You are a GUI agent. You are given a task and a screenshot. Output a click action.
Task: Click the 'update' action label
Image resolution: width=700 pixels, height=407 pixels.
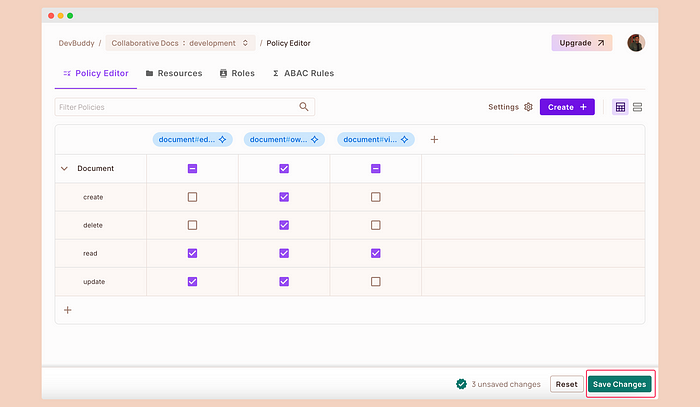(x=94, y=282)
